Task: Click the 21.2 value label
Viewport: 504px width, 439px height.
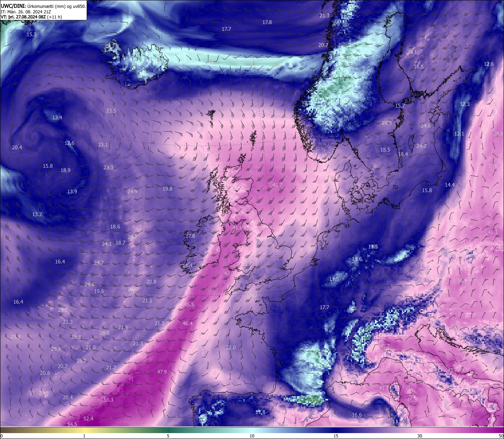Action: click(x=111, y=368)
